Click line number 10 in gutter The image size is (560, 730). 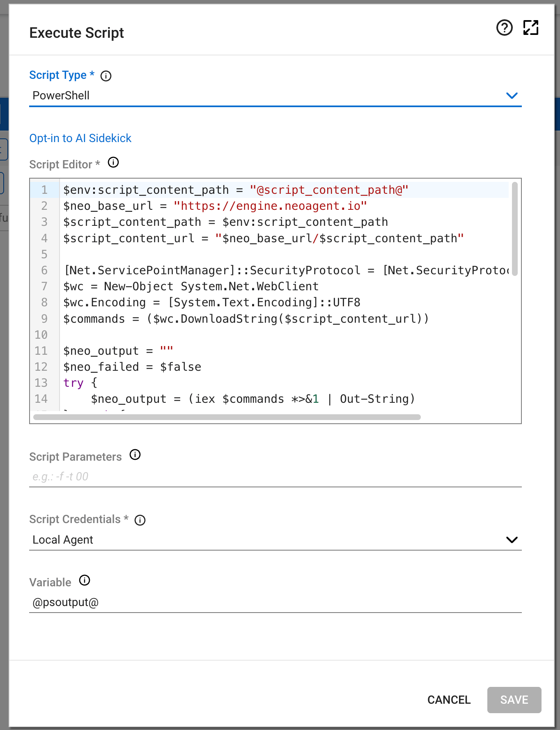click(41, 335)
